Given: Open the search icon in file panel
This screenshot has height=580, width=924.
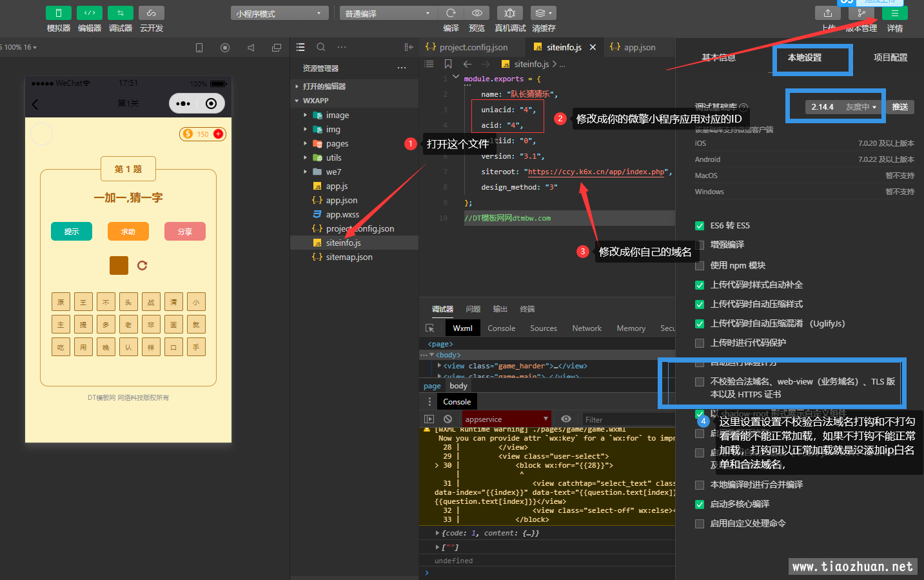Looking at the screenshot, I should 320,47.
